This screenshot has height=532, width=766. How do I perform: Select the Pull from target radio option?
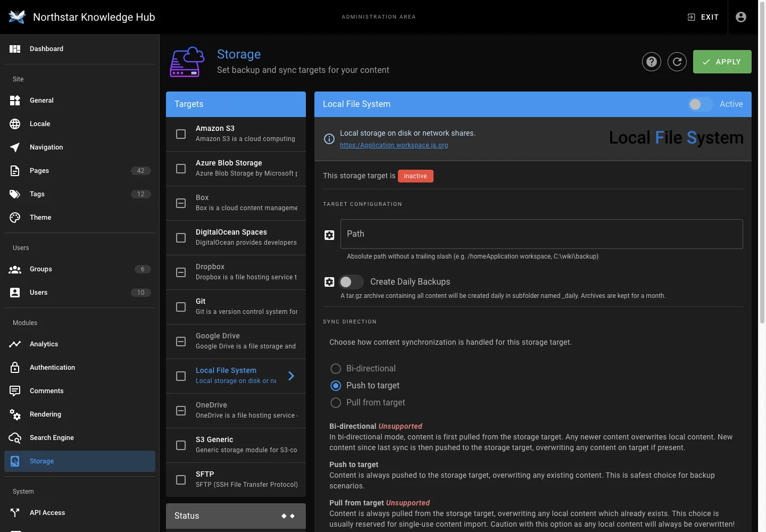[x=336, y=403]
